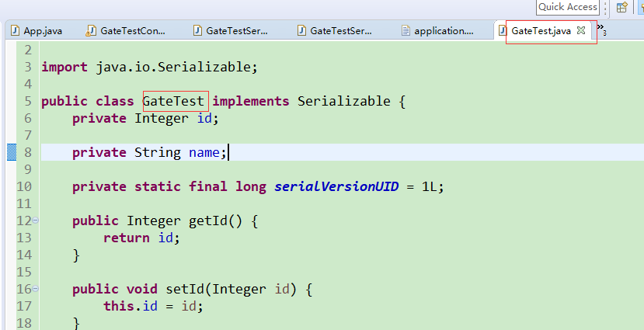Click the GateTest class name in code
This screenshot has height=330, width=644.
click(174, 101)
